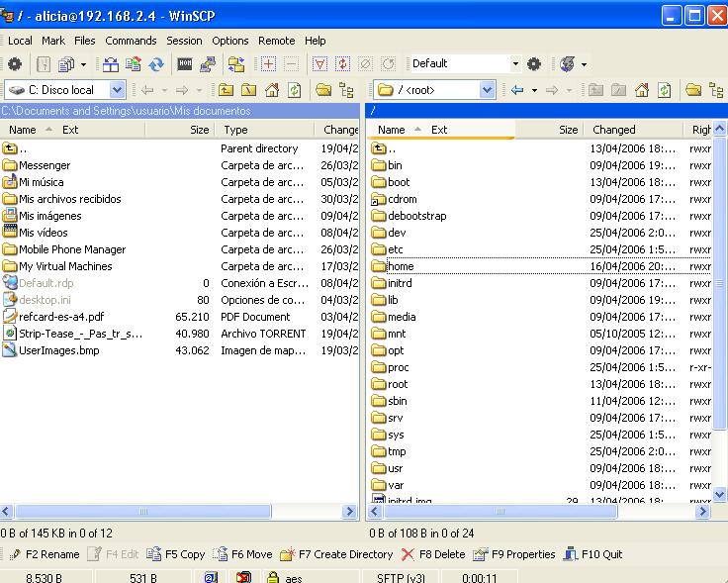Viewport: 728px width, 583px height.
Task: Open the Commands menu
Action: 131,41
